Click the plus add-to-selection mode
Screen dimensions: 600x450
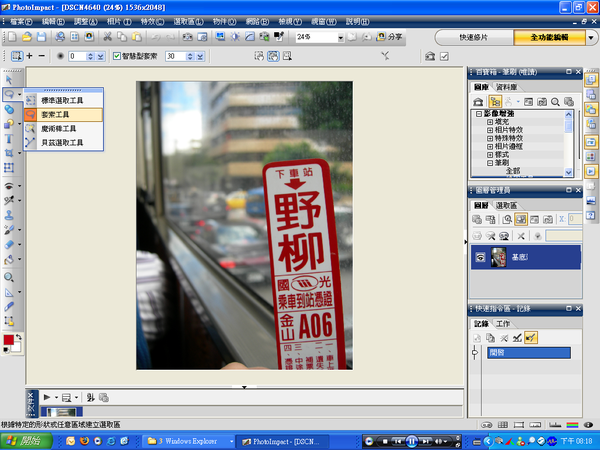click(29, 56)
